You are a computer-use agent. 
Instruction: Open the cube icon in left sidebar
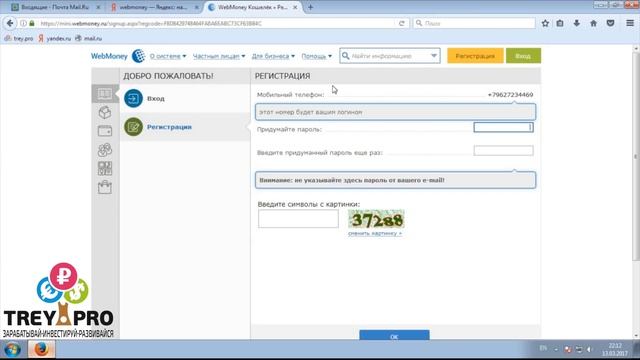click(104, 112)
